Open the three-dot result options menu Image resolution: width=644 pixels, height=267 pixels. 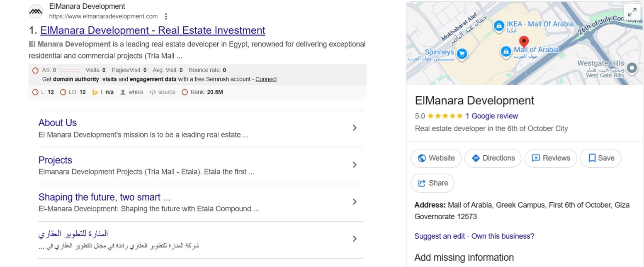pyautogui.click(x=166, y=17)
